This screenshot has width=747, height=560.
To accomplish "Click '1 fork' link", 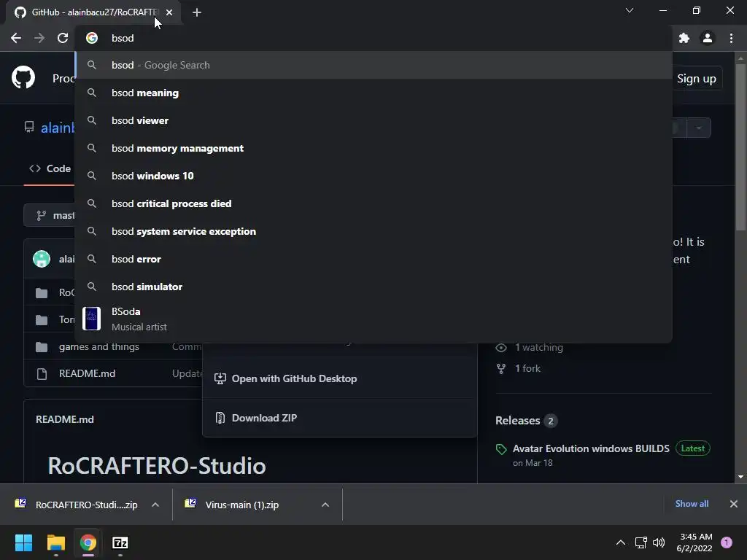I will (528, 368).
